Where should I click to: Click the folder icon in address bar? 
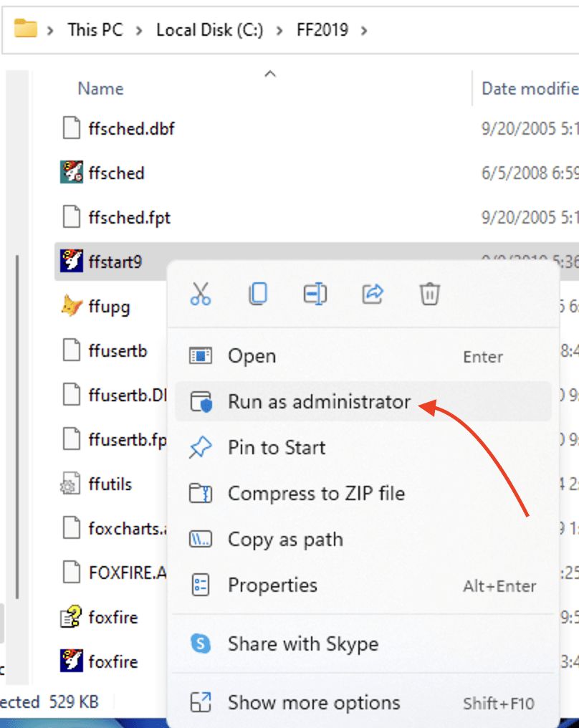tap(26, 29)
